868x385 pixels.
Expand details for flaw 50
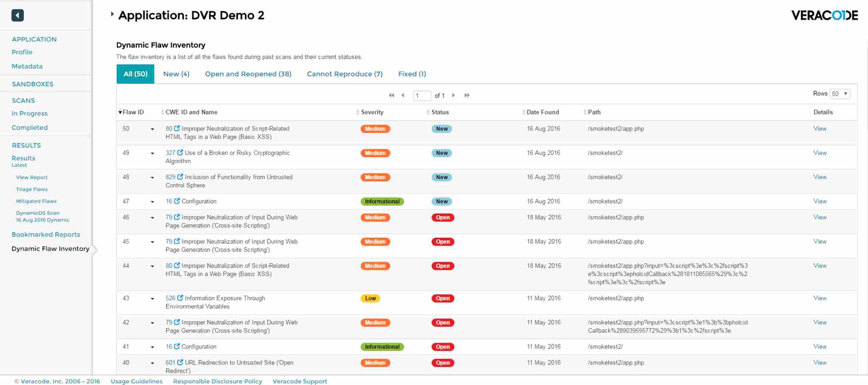tap(152, 129)
